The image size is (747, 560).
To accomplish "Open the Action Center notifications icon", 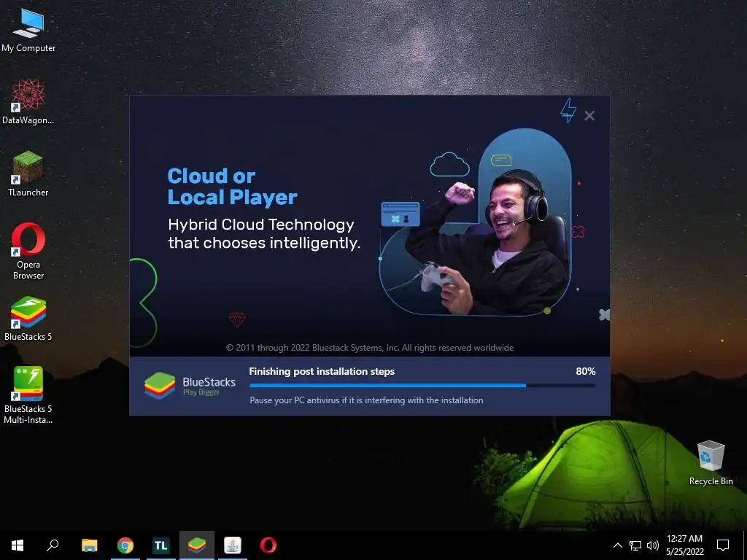I will tap(723, 545).
